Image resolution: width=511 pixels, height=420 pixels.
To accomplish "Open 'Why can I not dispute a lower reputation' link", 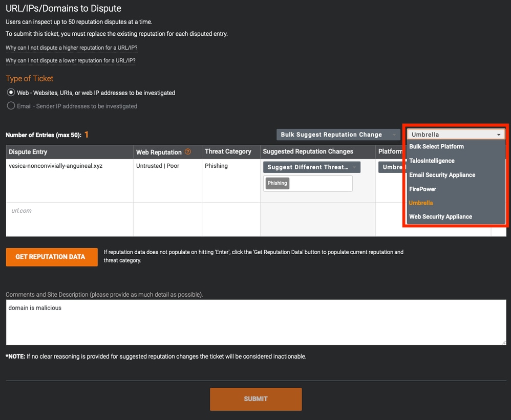I will 70,60.
